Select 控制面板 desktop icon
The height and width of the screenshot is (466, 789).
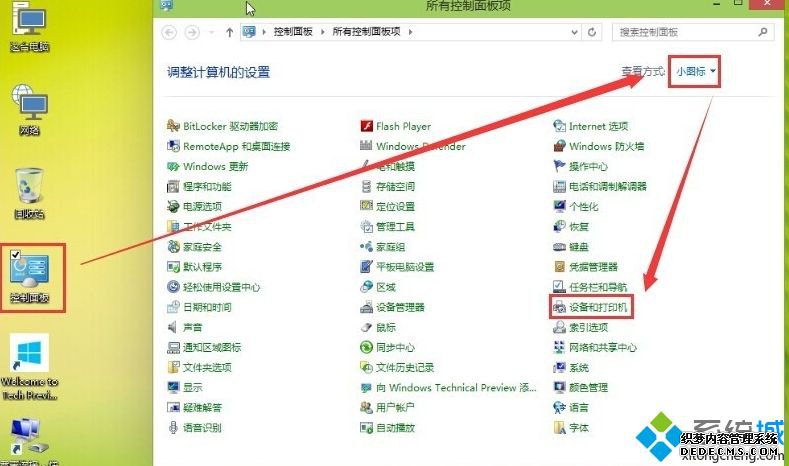30,277
